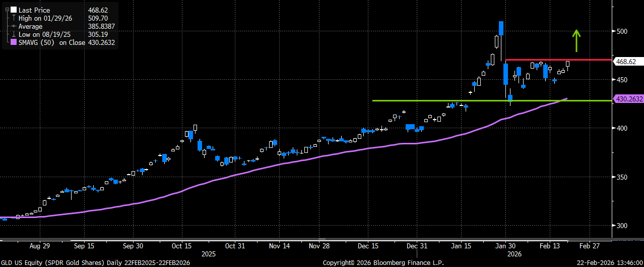Click the Feb 27 date axis label
Viewport: 644px width, 267px height.
[589, 246]
